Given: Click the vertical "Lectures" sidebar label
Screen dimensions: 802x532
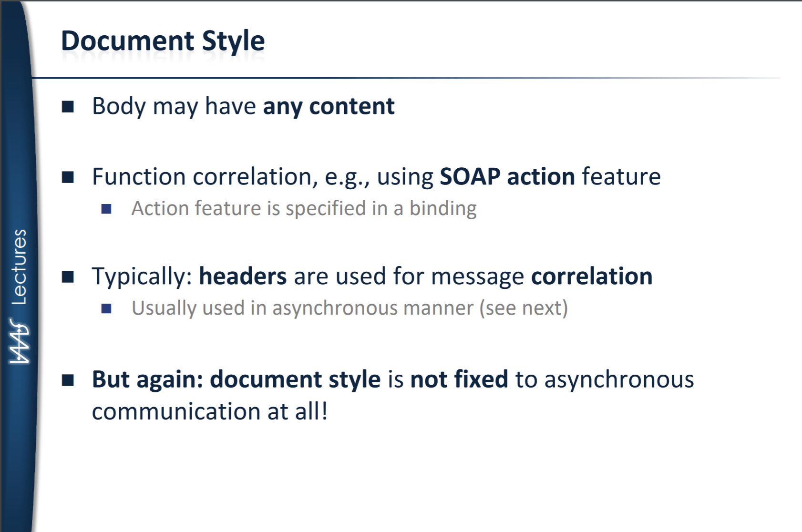Looking at the screenshot, I should tap(19, 267).
